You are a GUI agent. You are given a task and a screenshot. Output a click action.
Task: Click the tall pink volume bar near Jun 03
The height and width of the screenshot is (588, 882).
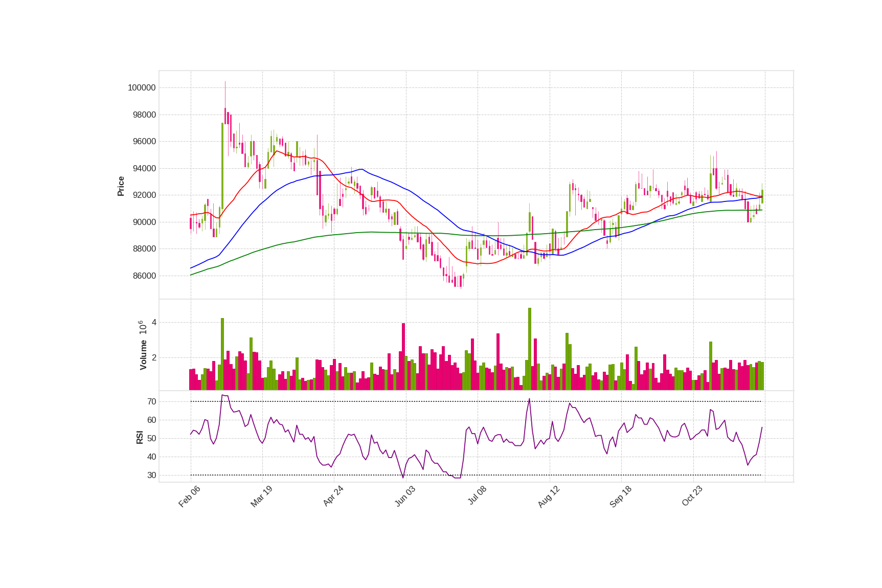click(x=403, y=356)
